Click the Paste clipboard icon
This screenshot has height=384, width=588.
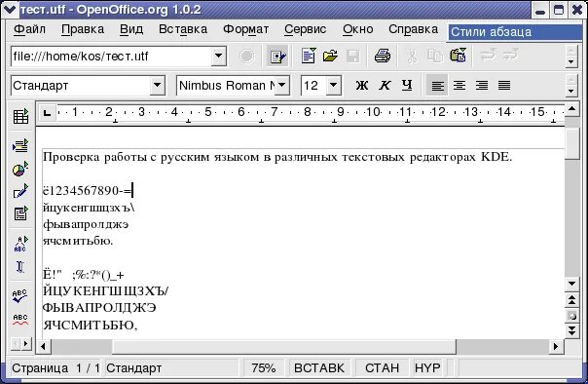(458, 56)
